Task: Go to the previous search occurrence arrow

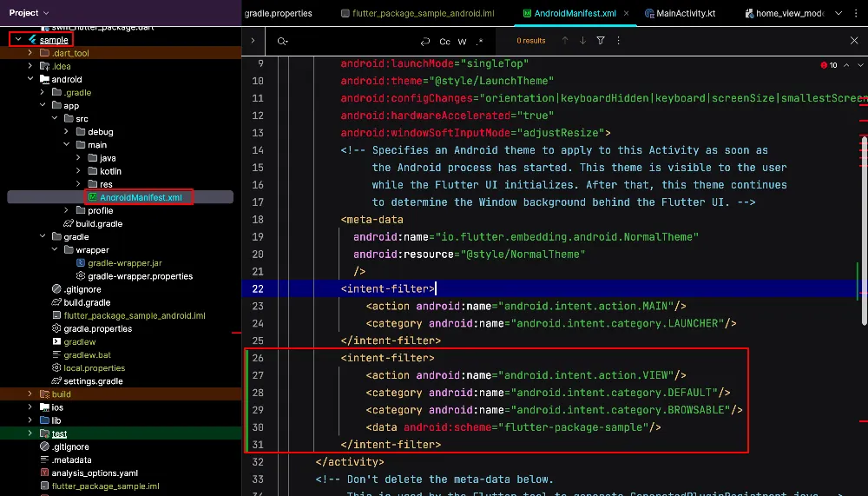Action: (565, 41)
